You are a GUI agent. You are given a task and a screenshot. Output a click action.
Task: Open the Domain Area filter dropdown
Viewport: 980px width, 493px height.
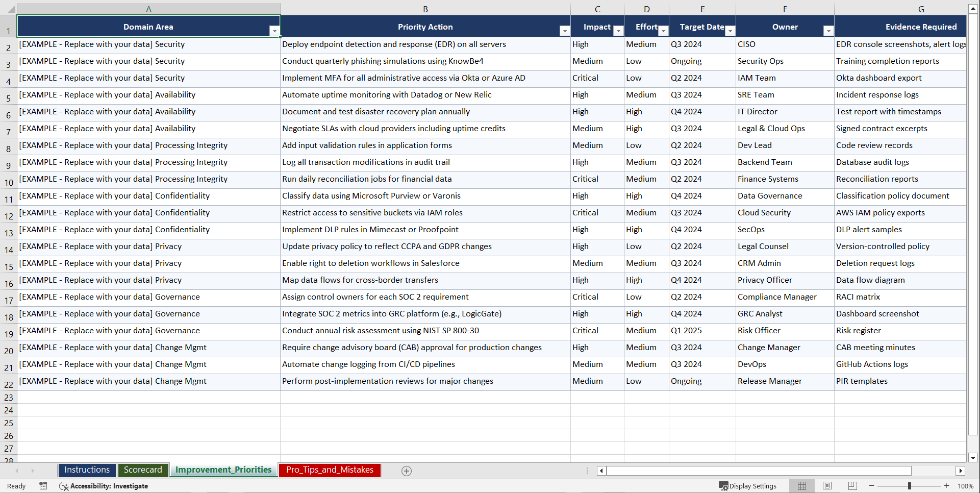[275, 31]
